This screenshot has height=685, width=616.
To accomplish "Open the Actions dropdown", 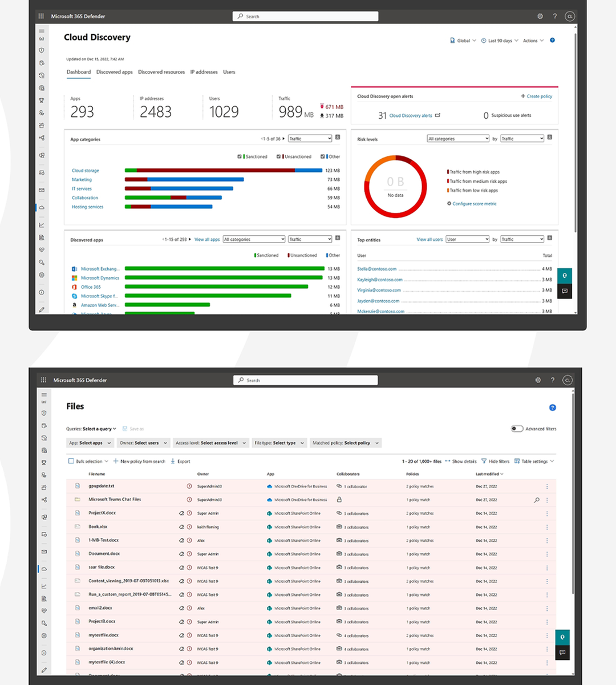I will click(533, 41).
